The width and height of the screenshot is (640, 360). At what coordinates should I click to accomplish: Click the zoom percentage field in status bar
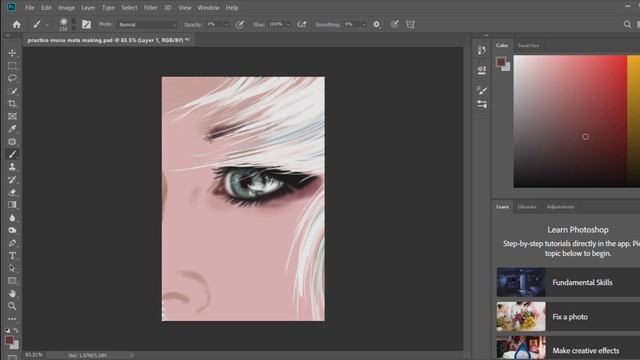tap(34, 355)
